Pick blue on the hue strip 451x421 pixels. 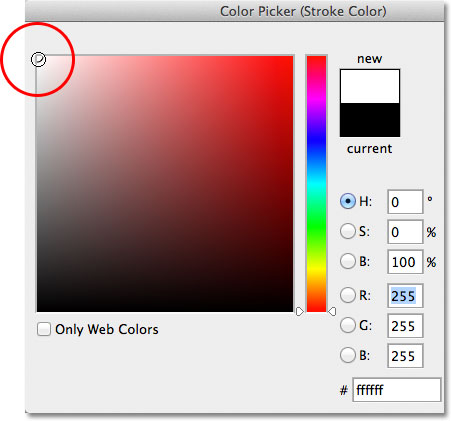tap(316, 142)
